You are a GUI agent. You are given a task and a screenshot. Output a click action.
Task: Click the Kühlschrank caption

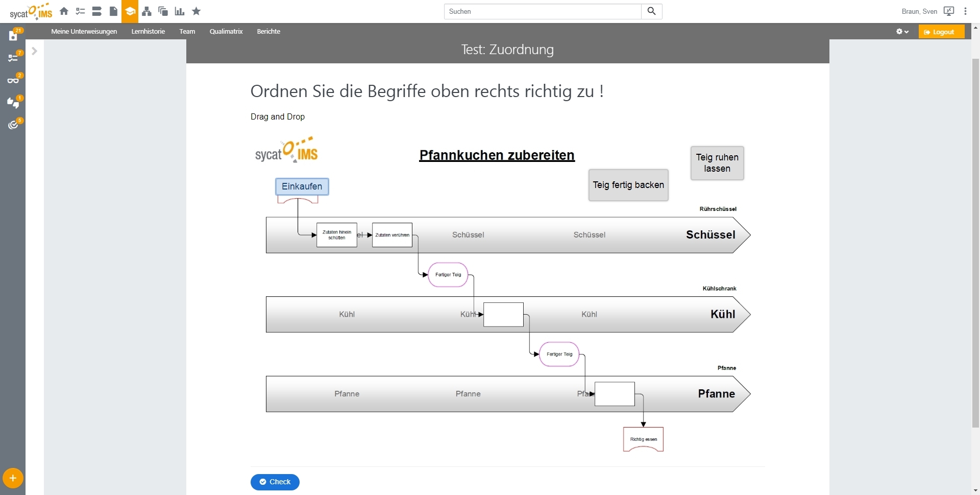tap(719, 289)
